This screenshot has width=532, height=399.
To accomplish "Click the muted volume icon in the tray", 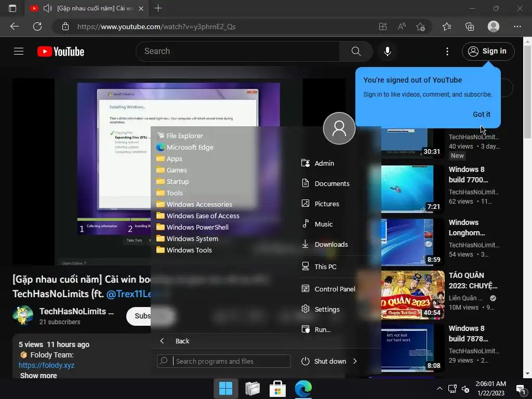I will (x=465, y=389).
